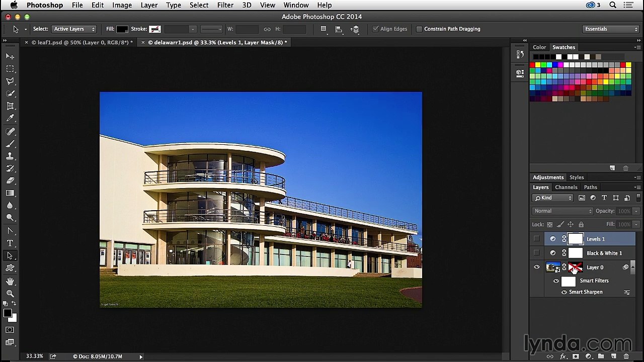644x362 pixels.
Task: Open the Filter menu
Action: (x=225, y=5)
